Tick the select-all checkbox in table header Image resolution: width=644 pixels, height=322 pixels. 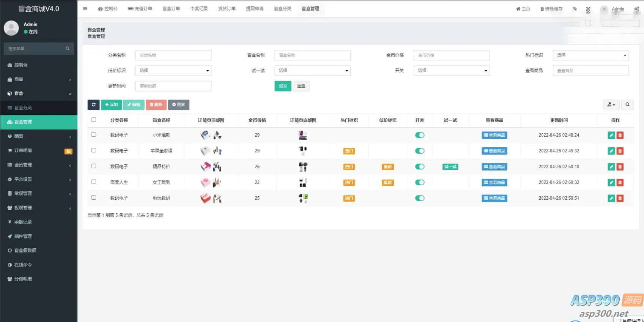tap(94, 120)
